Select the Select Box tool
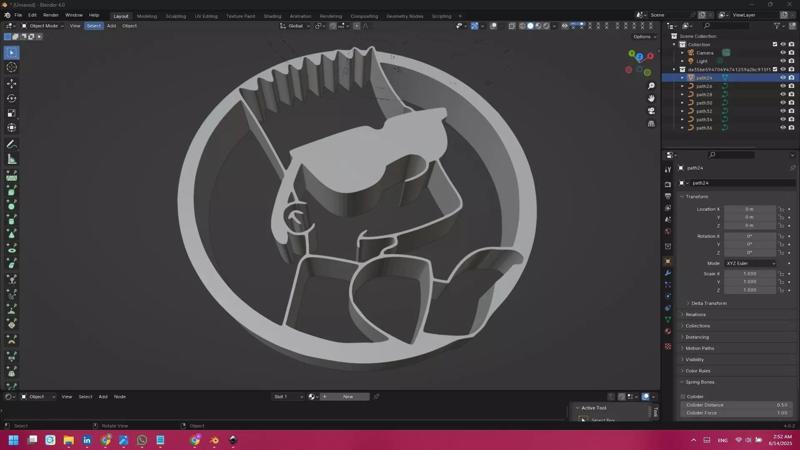 point(12,53)
